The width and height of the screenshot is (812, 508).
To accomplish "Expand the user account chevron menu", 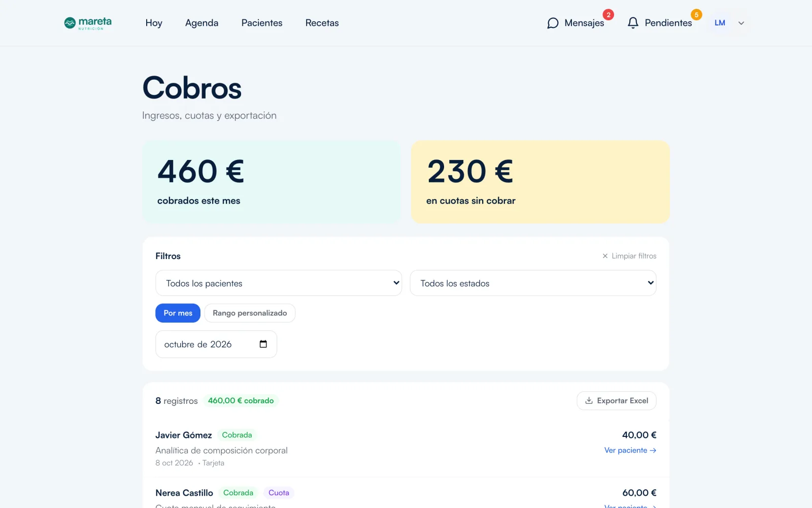I will click(x=741, y=23).
